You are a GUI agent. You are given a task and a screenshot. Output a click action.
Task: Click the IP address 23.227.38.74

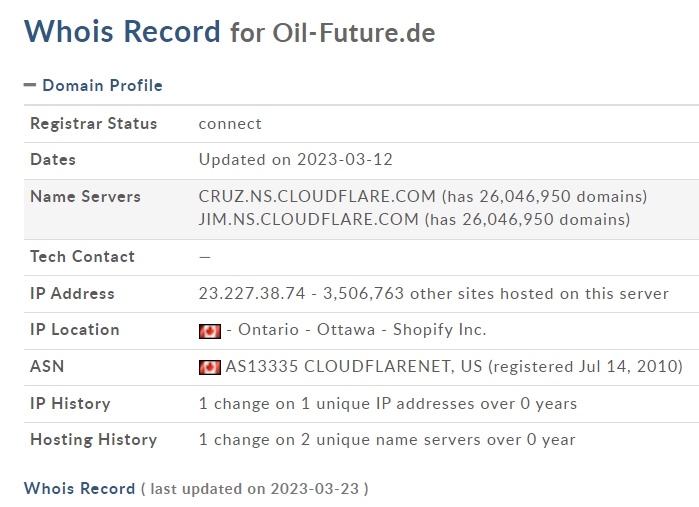click(x=252, y=293)
